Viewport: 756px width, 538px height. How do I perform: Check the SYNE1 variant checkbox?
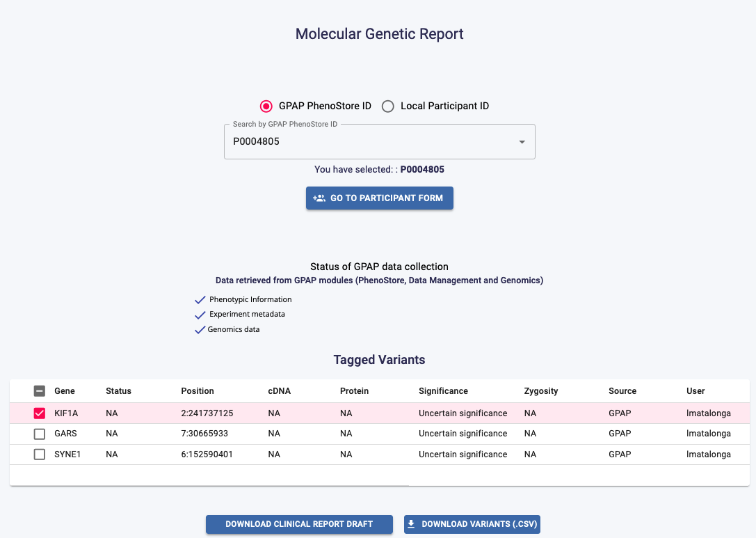40,454
